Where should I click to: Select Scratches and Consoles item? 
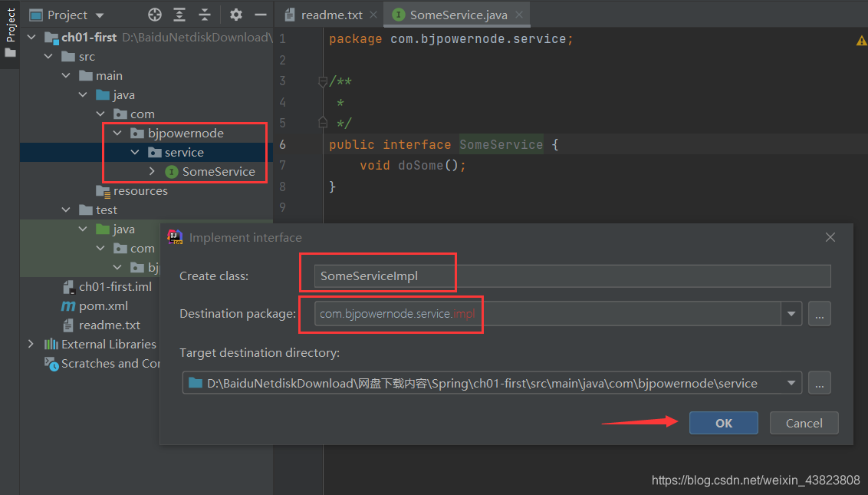tap(110, 364)
